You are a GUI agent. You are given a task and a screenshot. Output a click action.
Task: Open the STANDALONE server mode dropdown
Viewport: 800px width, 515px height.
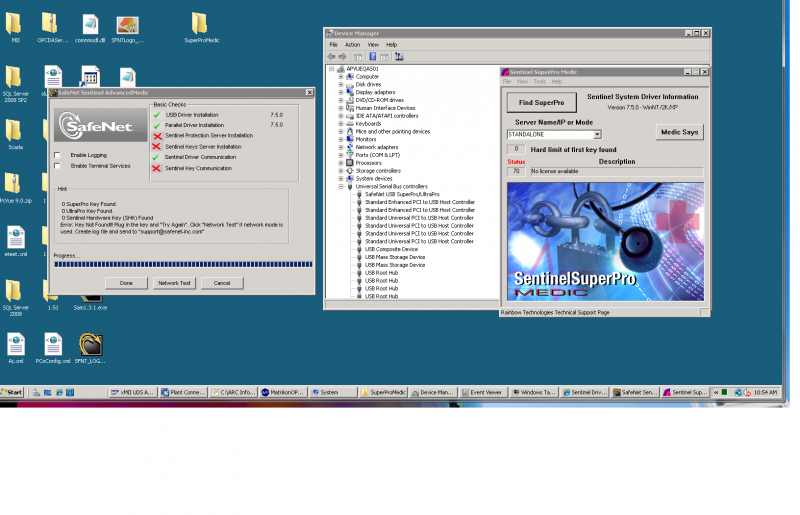[x=597, y=135]
